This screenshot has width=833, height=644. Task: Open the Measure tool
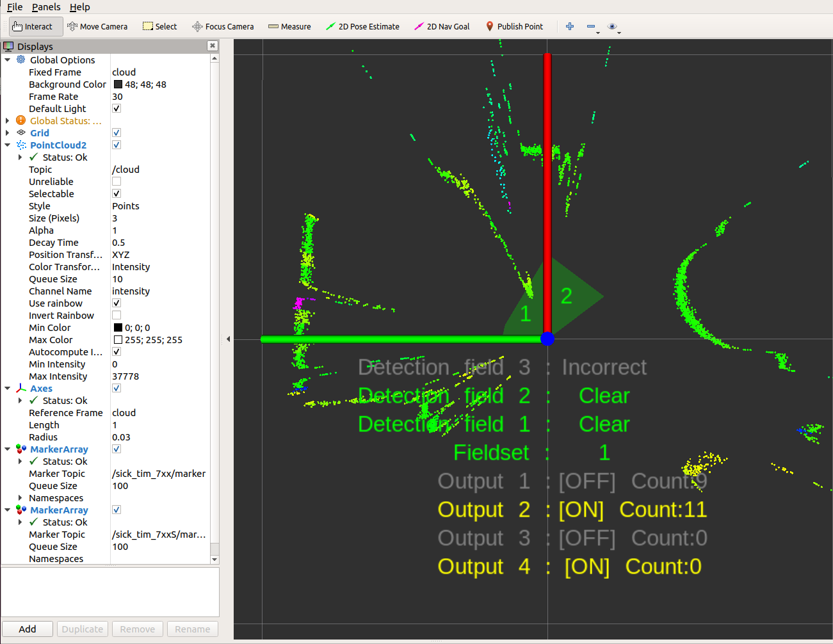(289, 26)
